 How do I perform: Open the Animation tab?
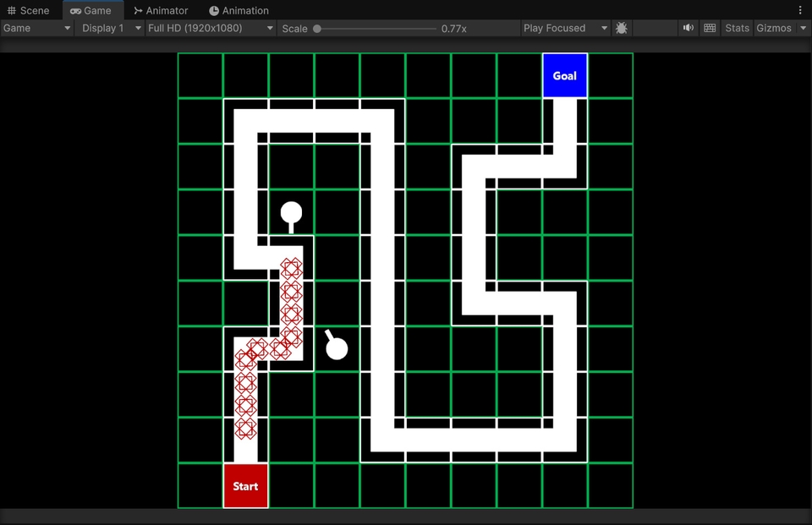tap(239, 10)
